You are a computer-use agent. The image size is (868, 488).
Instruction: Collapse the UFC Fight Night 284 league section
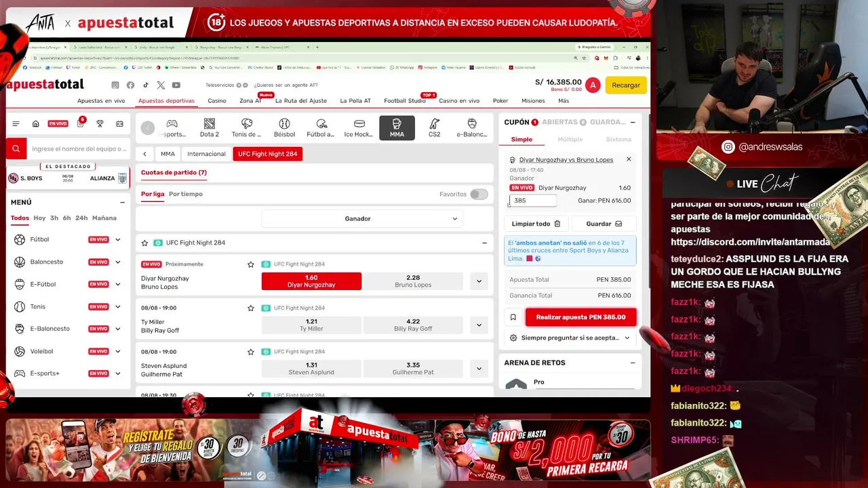click(484, 243)
